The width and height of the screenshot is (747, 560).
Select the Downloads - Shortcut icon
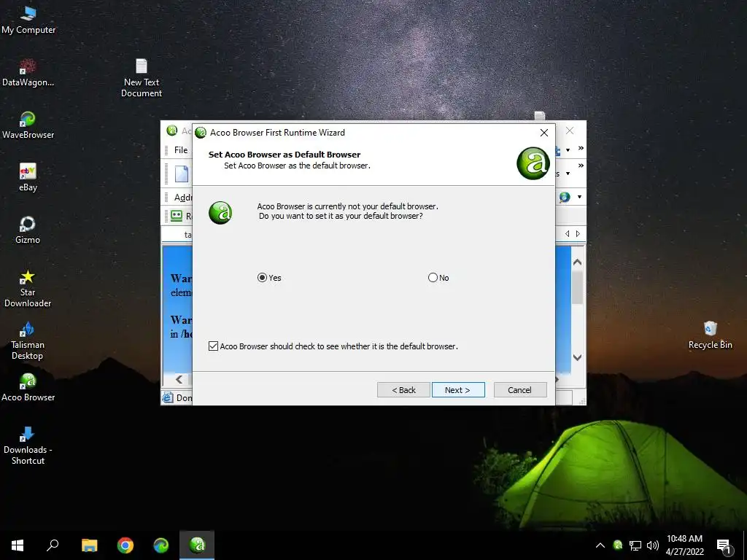[28, 446]
